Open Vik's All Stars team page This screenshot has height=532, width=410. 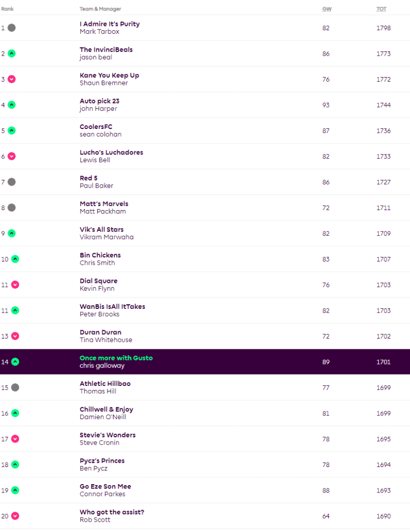tap(101, 229)
